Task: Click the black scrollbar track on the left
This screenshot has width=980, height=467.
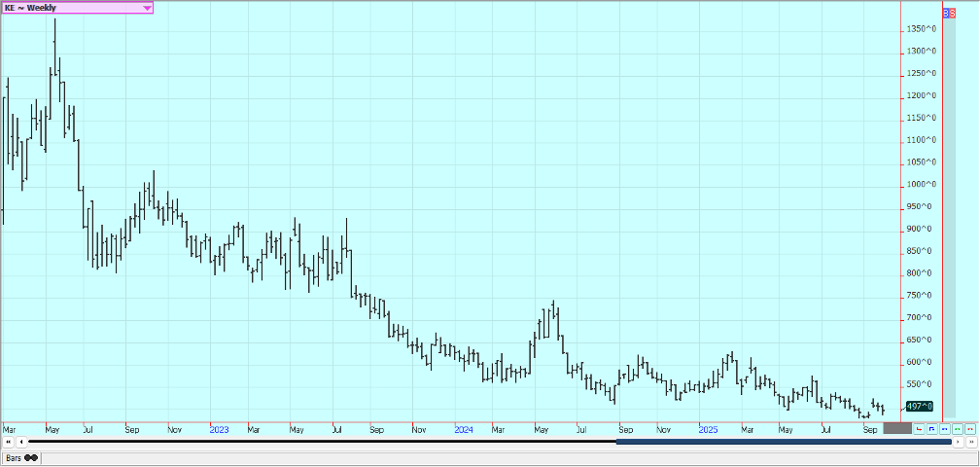Action: coord(321,442)
